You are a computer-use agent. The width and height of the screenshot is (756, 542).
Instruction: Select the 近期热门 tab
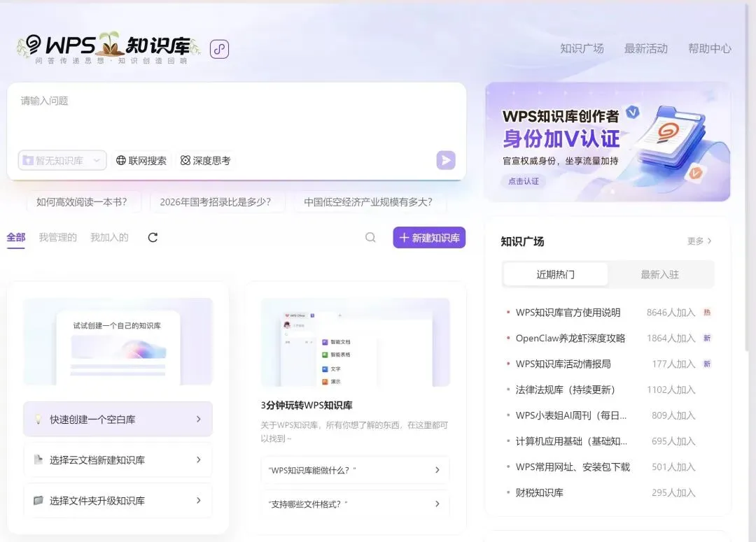(555, 274)
